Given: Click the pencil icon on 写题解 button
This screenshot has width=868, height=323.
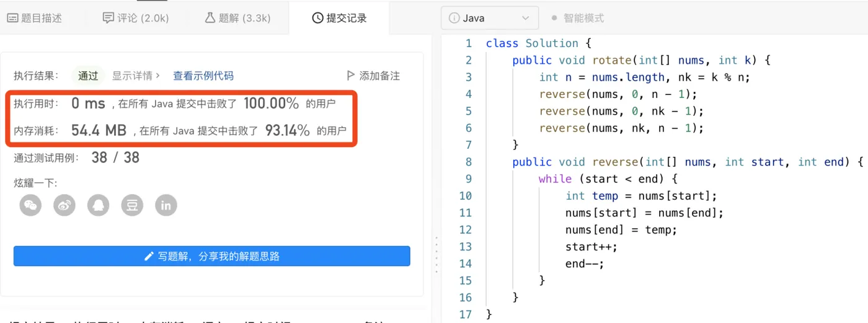Looking at the screenshot, I should (x=149, y=256).
